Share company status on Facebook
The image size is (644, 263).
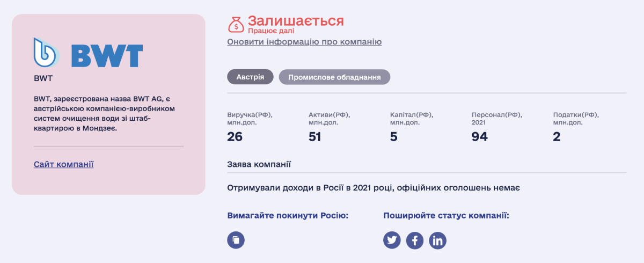tap(415, 240)
